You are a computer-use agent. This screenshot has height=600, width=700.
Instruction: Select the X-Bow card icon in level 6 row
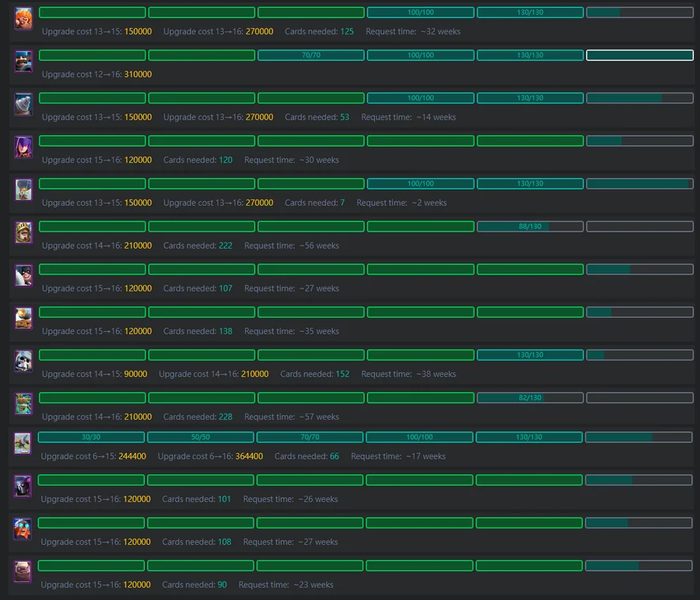point(23,443)
